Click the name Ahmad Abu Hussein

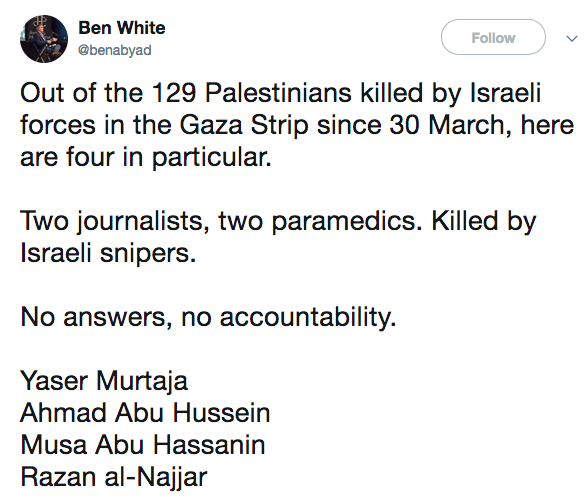click(x=145, y=413)
